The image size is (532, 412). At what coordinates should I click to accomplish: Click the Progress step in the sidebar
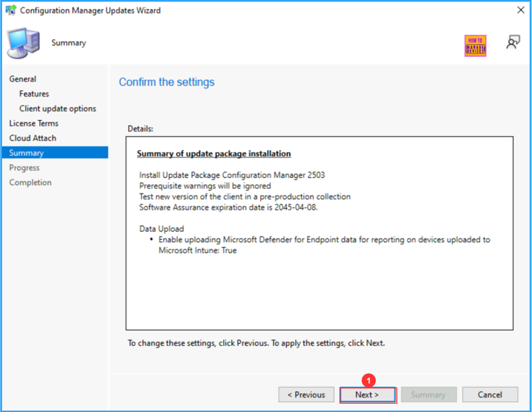click(x=24, y=168)
